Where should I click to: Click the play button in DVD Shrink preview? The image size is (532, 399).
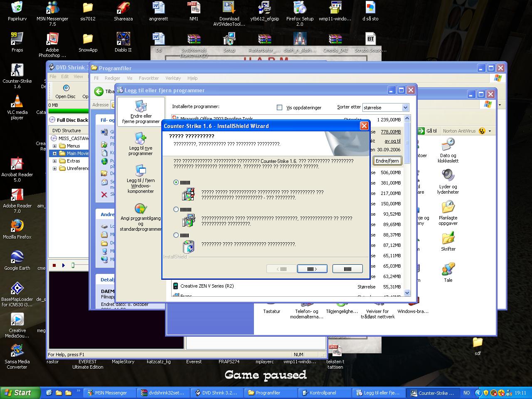(x=64, y=265)
